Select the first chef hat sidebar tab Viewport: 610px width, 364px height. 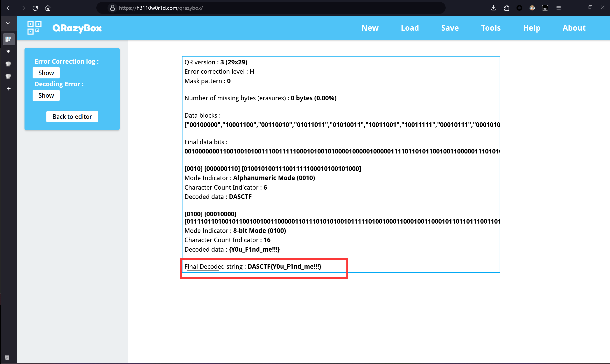tap(8, 64)
